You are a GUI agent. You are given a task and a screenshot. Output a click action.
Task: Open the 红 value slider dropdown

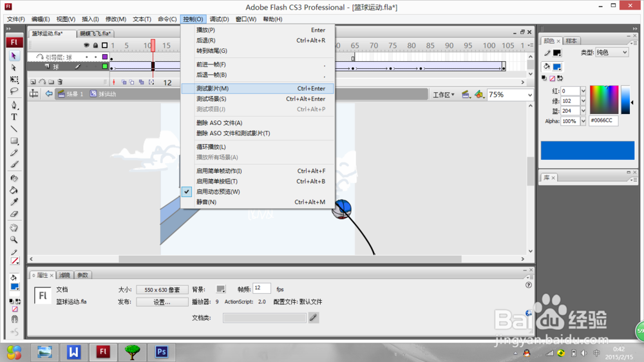pos(583,91)
